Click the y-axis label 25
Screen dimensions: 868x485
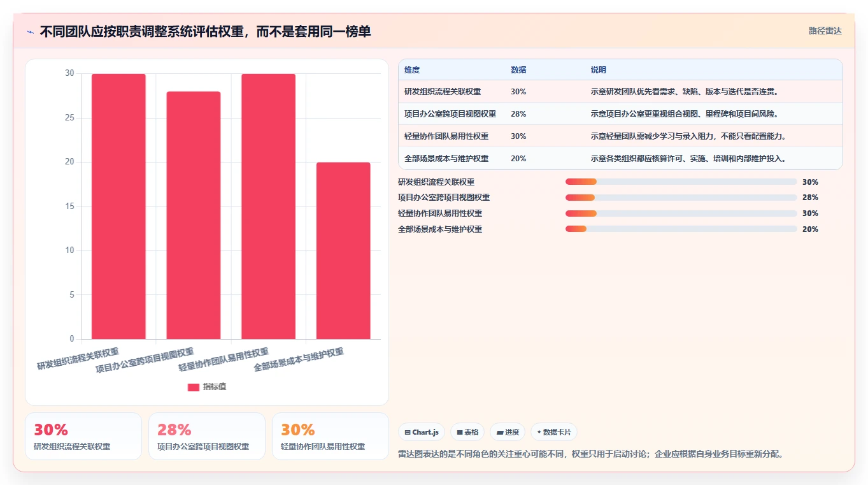69,118
